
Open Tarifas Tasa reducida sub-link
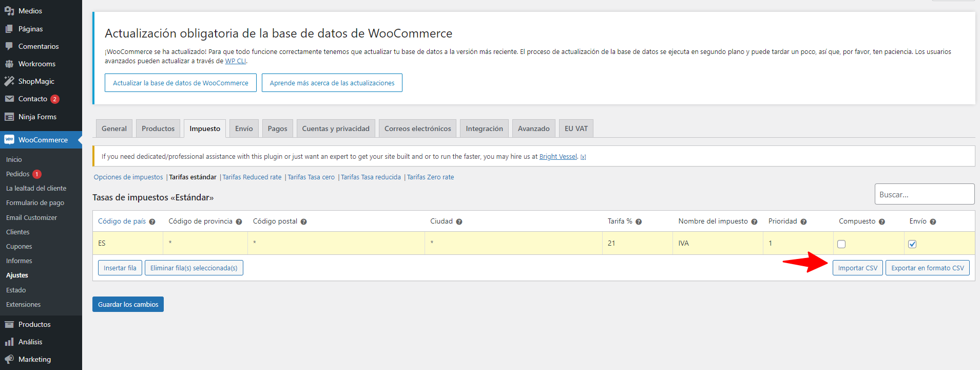click(371, 177)
